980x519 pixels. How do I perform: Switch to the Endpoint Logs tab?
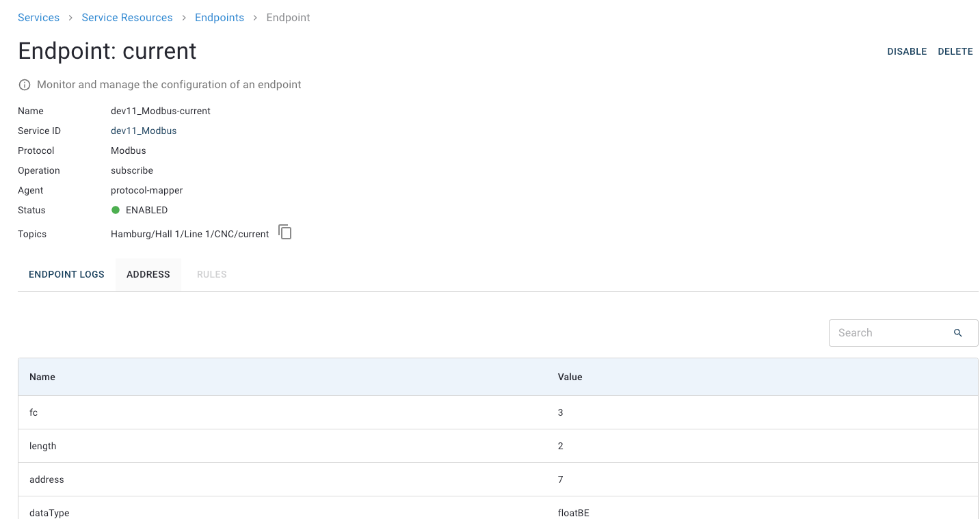(66, 274)
